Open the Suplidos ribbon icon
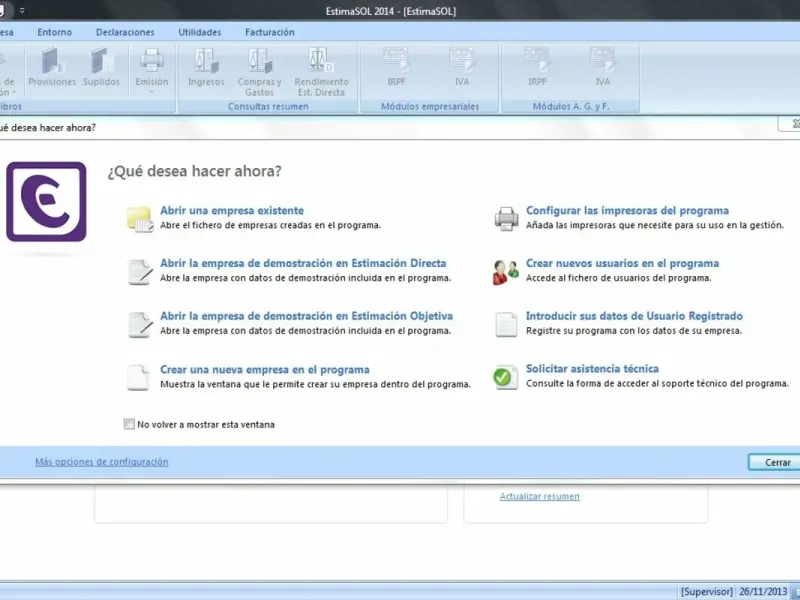 click(101, 67)
